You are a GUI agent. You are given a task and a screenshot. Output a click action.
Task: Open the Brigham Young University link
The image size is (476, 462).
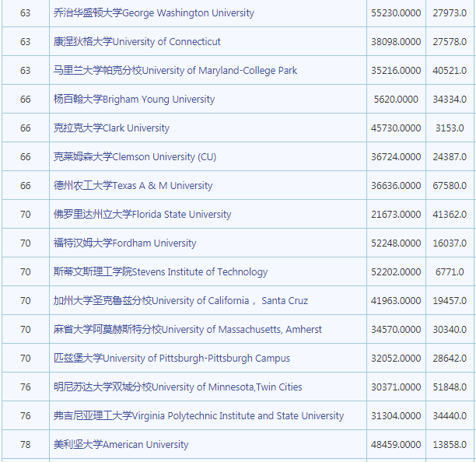click(x=135, y=100)
